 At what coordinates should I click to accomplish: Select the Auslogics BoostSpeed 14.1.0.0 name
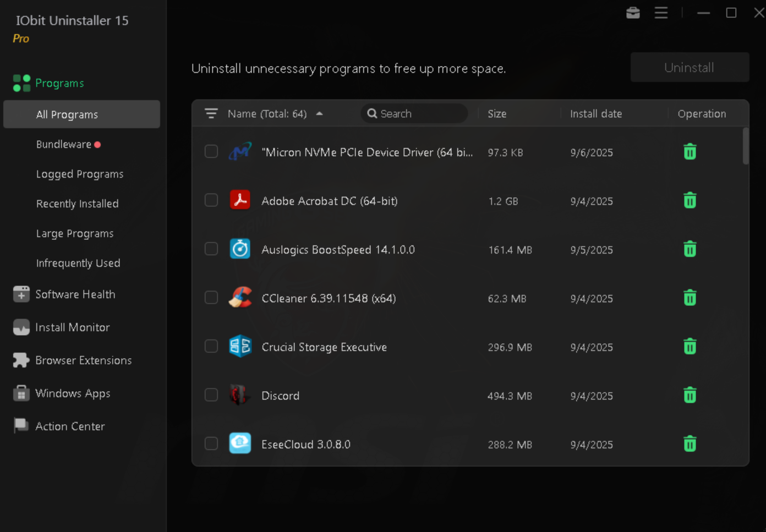(338, 250)
